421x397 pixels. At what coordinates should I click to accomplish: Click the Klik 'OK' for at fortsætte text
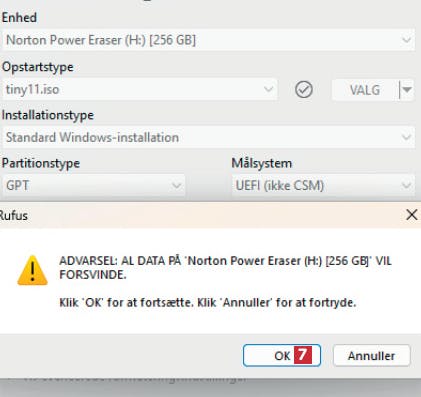point(126,303)
